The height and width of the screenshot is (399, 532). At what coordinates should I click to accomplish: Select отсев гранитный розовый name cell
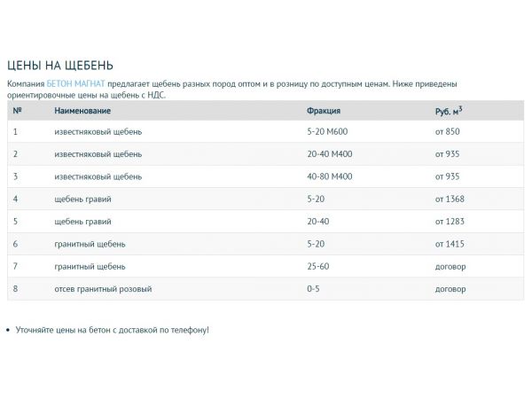click(103, 289)
